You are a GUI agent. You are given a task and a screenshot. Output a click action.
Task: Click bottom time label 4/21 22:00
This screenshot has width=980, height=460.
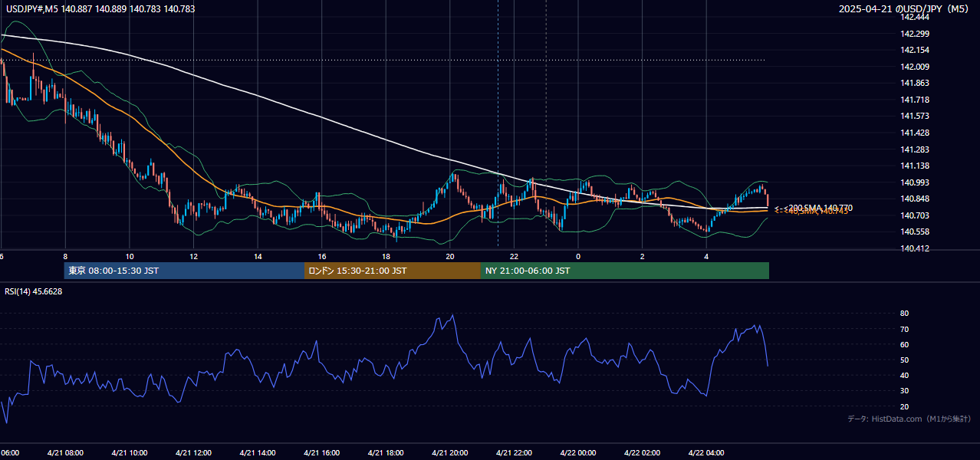514,452
